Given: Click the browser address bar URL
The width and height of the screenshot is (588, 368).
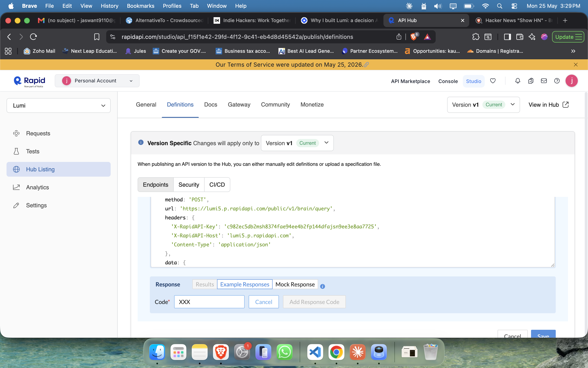Looking at the screenshot, I should coord(237,37).
